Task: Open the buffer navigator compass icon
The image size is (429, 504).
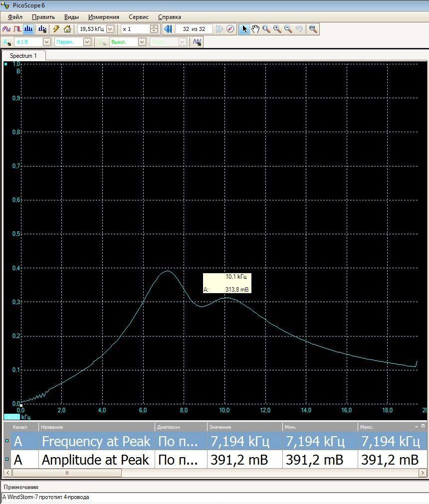Action: (230, 29)
